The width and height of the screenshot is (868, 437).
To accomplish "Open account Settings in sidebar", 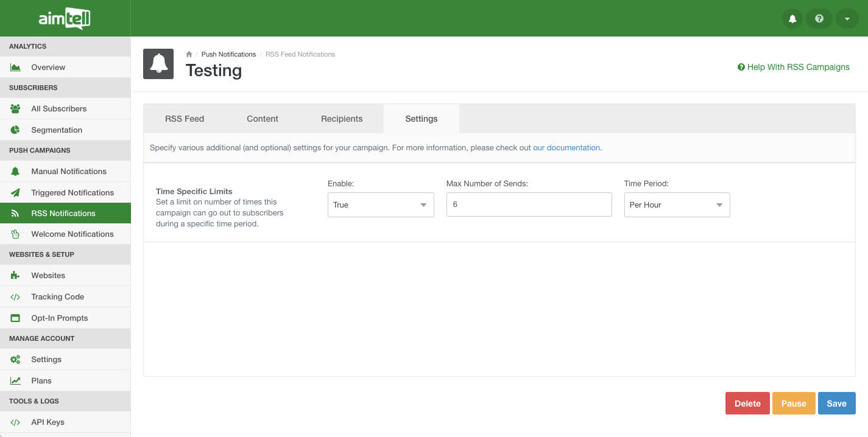I will point(65,360).
